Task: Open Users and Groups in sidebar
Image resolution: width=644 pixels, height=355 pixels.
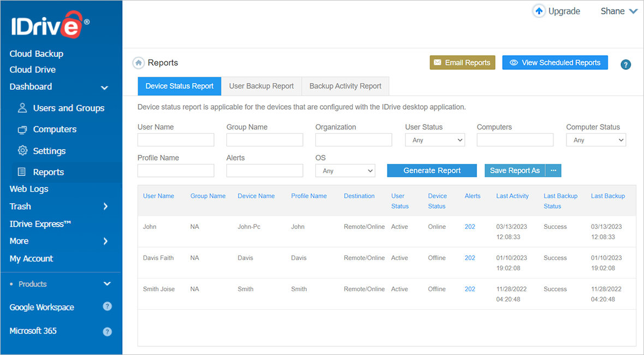Action: tap(68, 108)
